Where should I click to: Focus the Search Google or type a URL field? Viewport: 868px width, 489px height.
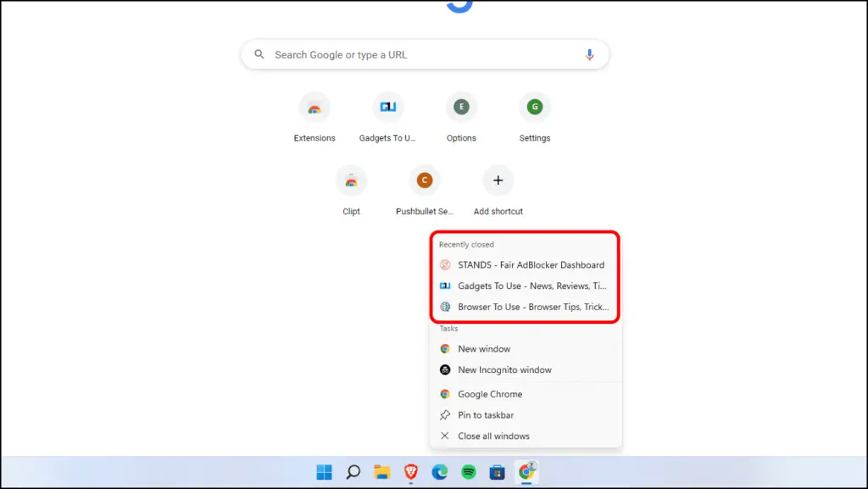click(x=425, y=54)
